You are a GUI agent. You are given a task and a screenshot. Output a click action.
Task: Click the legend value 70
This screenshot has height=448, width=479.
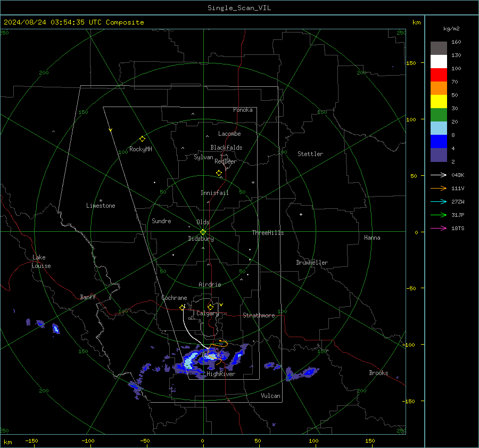pos(455,82)
